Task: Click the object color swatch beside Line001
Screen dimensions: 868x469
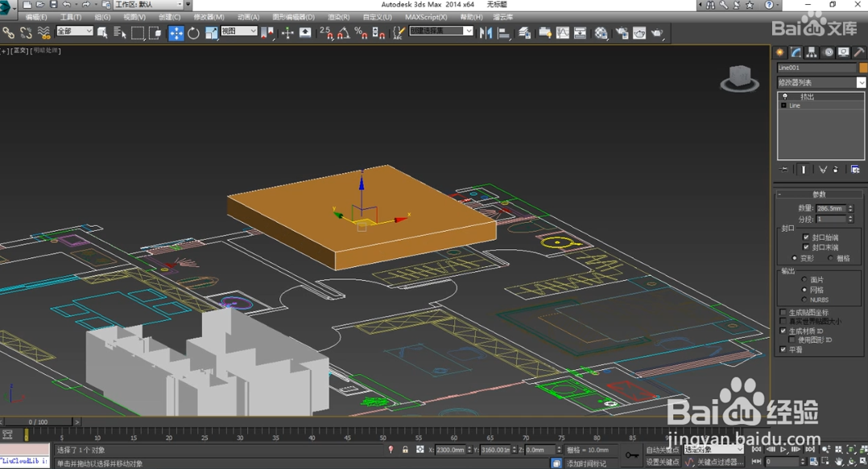Action: click(x=862, y=68)
